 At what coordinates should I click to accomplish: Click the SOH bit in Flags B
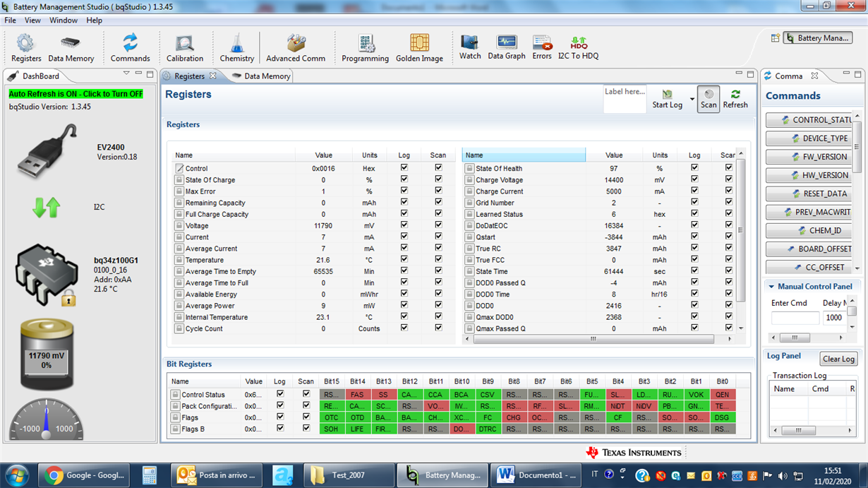pyautogui.click(x=332, y=429)
